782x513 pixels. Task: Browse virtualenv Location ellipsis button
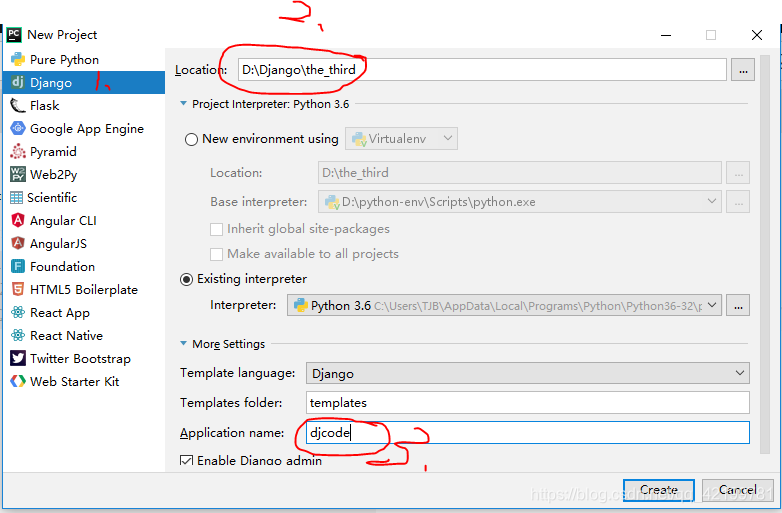pyautogui.click(x=738, y=173)
